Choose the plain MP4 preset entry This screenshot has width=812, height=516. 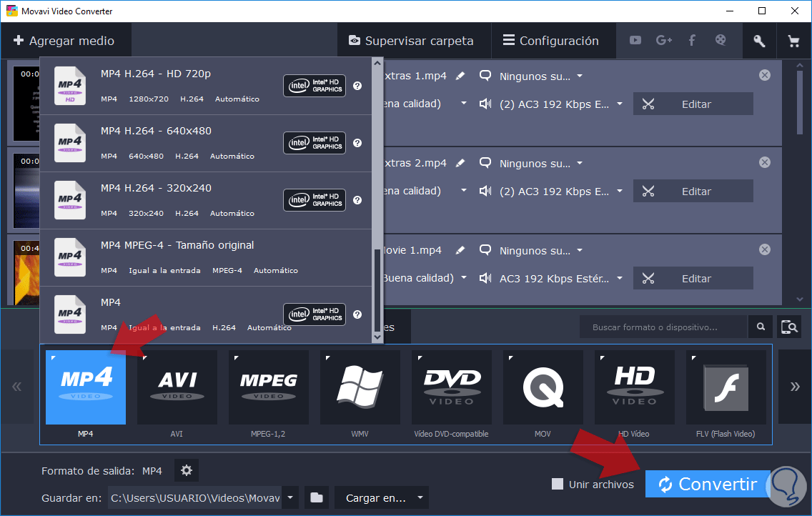pos(206,314)
